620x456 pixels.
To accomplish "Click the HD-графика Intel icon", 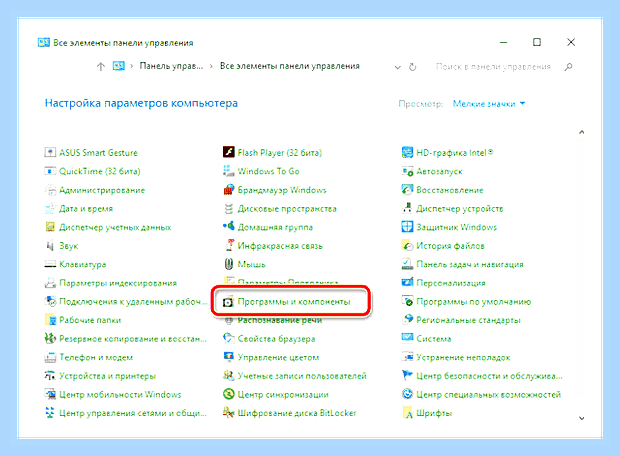I will pos(407,152).
